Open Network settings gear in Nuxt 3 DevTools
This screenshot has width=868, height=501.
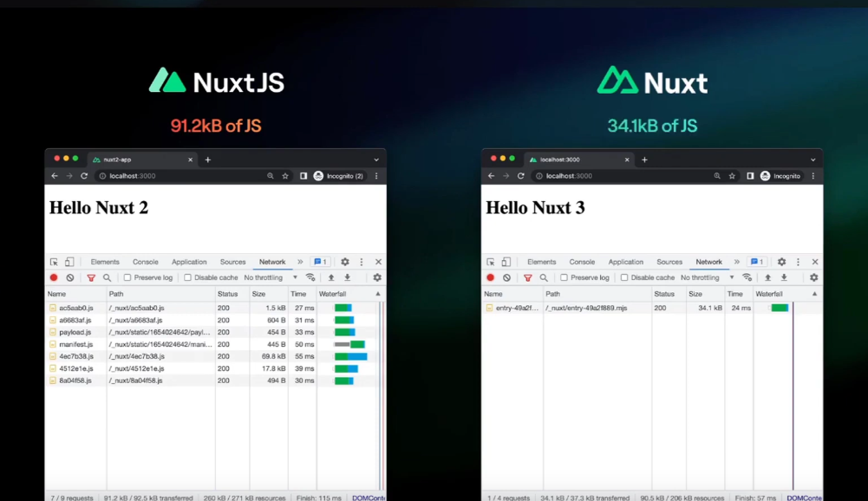813,277
